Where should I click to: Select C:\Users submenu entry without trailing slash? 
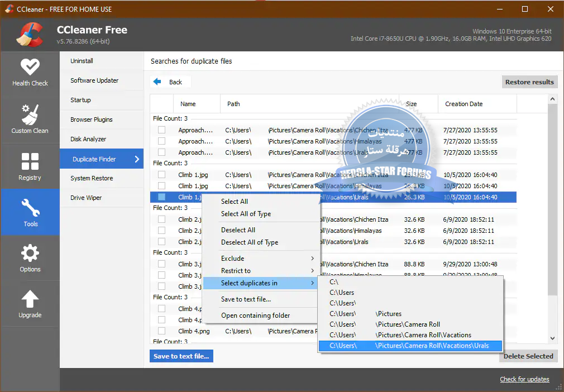[x=410, y=293]
